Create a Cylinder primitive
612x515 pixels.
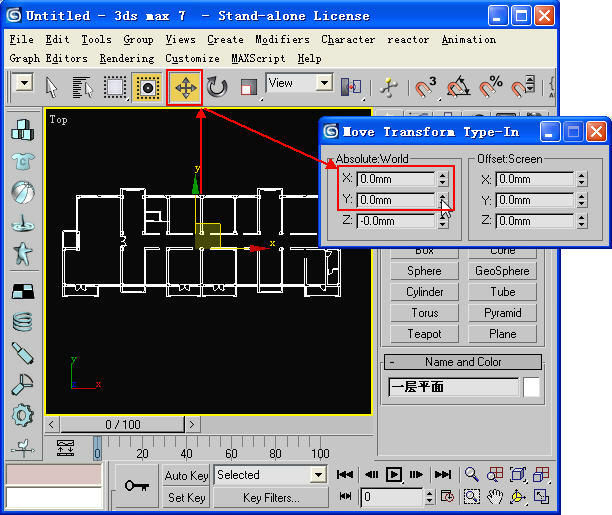(x=424, y=292)
